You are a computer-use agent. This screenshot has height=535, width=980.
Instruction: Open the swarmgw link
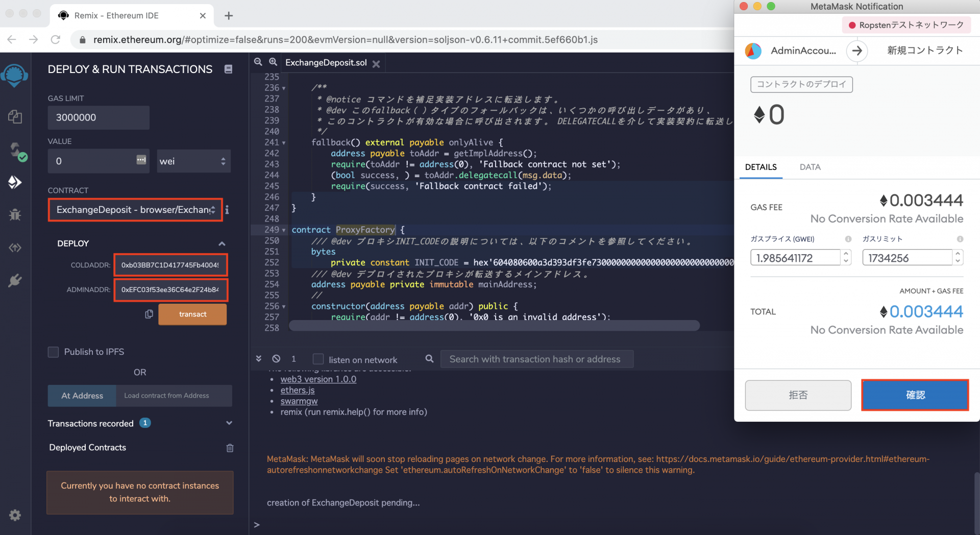click(299, 401)
